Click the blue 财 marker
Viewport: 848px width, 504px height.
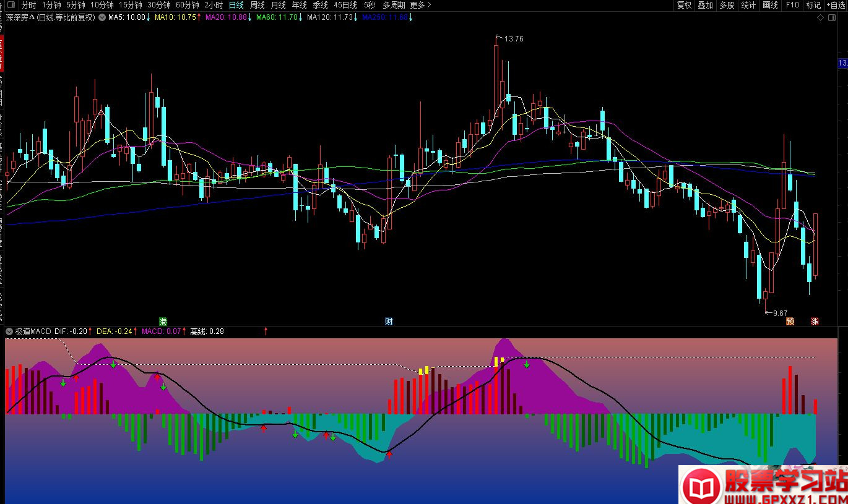[389, 321]
